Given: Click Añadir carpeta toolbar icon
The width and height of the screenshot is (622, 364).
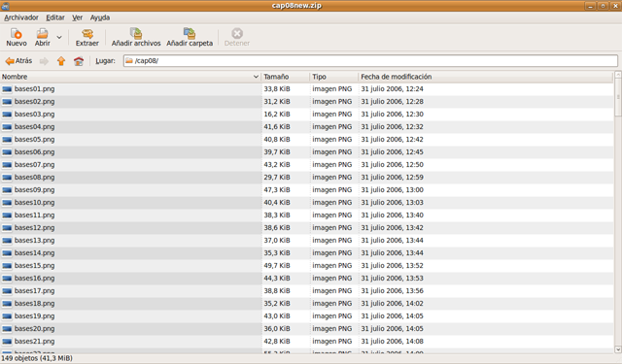Looking at the screenshot, I should tap(190, 33).
